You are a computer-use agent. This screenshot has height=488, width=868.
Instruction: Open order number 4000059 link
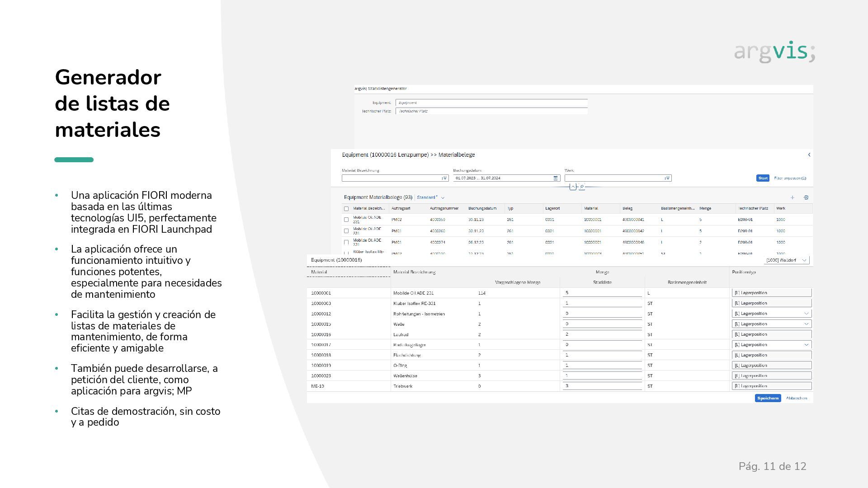tap(437, 220)
